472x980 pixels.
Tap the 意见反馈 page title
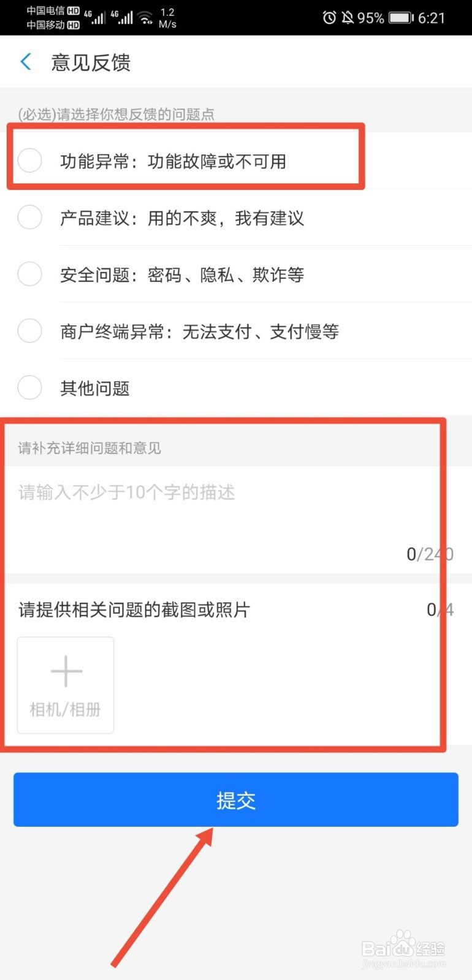pos(91,62)
